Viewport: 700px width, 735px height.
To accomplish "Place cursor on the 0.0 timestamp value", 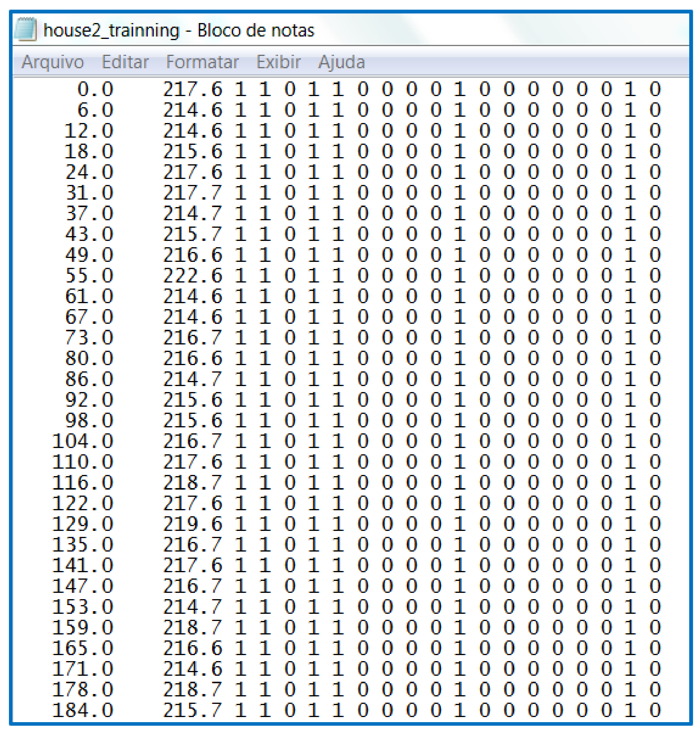I will (x=95, y=89).
